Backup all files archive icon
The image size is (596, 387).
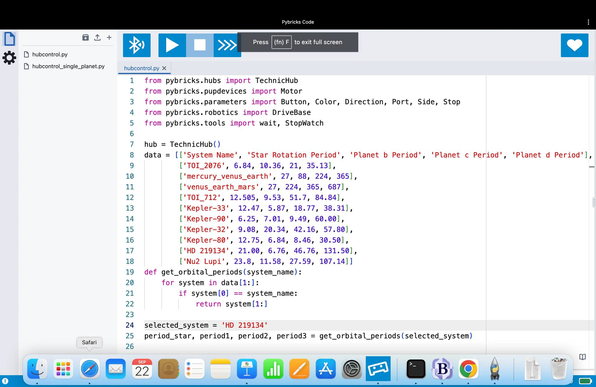pos(86,37)
